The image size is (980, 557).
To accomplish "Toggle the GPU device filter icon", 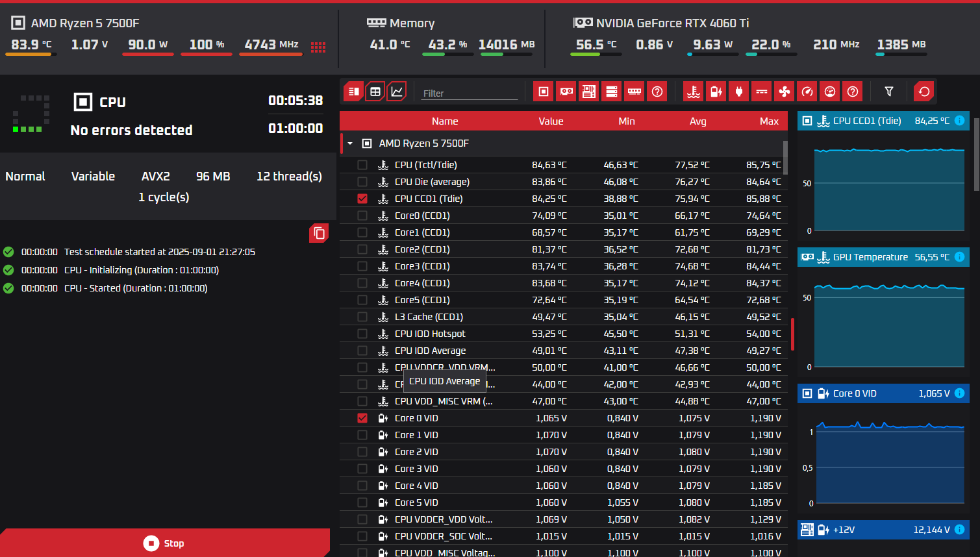I will tap(566, 92).
